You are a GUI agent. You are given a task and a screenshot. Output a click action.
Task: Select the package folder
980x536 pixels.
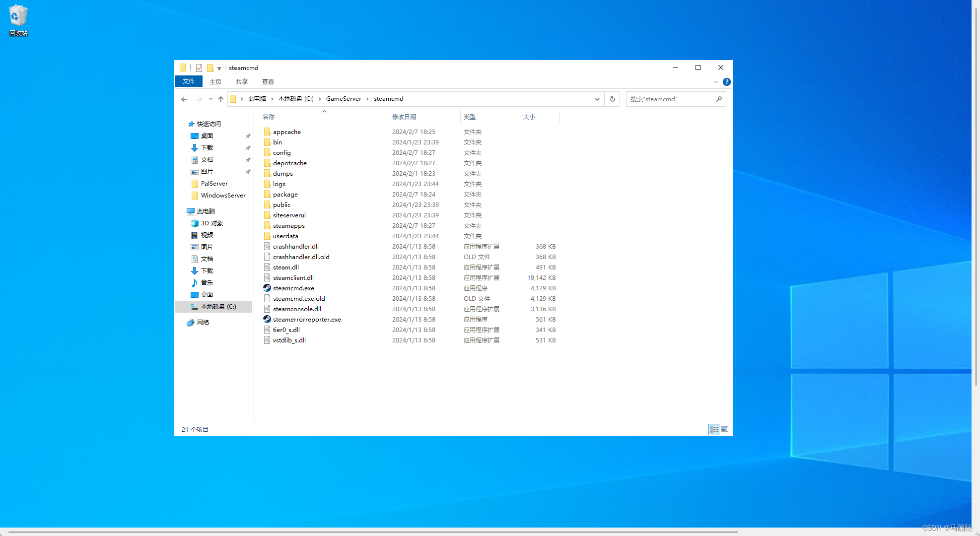pos(285,195)
